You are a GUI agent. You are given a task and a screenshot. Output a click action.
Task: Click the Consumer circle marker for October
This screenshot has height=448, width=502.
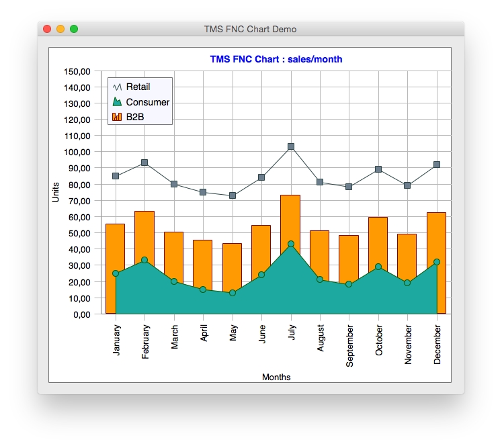click(x=378, y=267)
